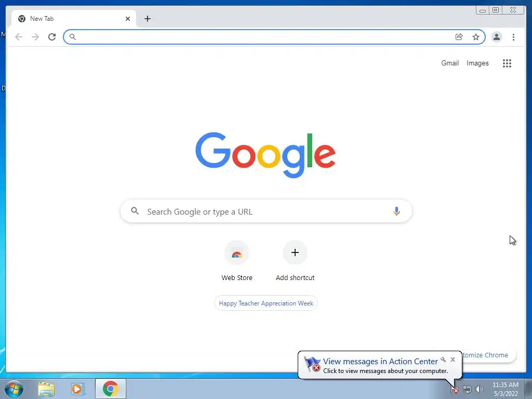Open the balloon's wrench settings icon
This screenshot has height=399, width=532.
(x=443, y=360)
